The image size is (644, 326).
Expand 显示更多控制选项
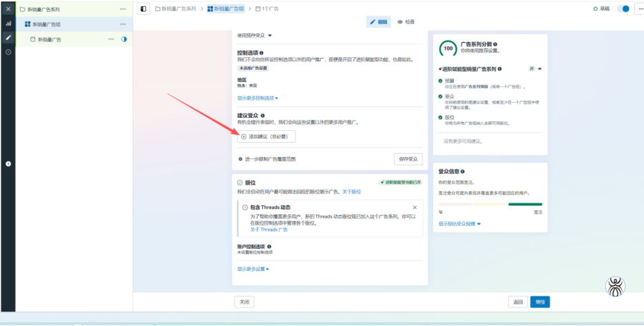[x=258, y=98]
